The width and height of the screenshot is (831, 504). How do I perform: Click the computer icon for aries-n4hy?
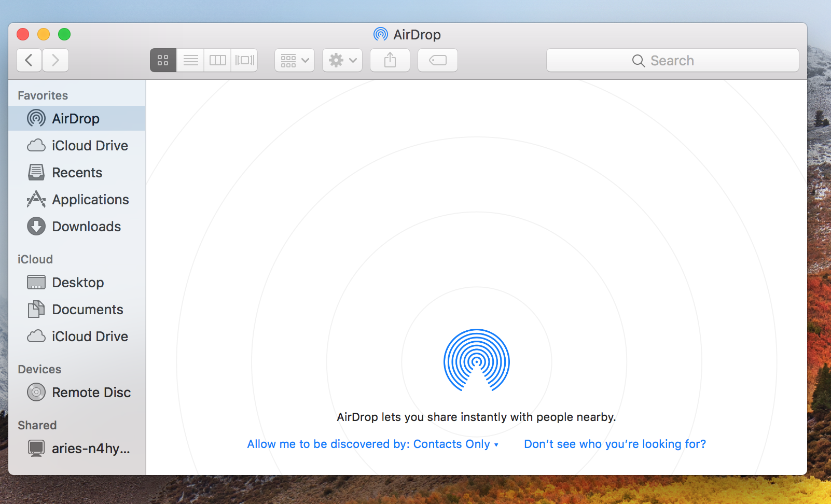pos(36,448)
